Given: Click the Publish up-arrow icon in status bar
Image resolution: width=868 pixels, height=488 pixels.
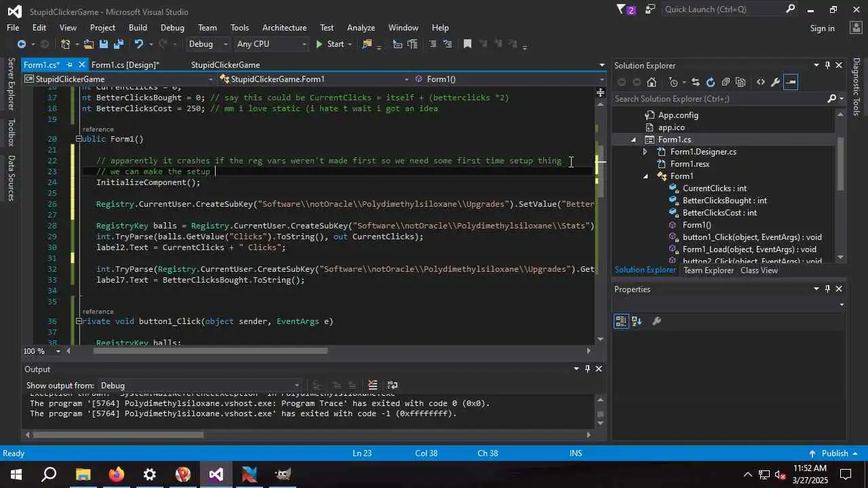Looking at the screenshot, I should pos(812,453).
